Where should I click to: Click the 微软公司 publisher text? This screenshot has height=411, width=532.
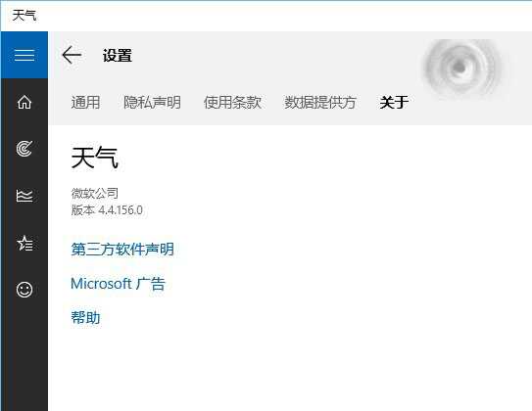click(95, 193)
